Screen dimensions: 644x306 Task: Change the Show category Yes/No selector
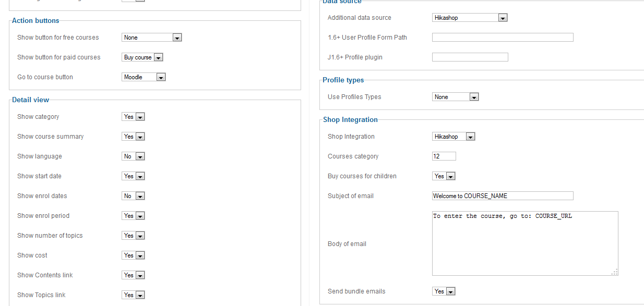[x=133, y=117]
